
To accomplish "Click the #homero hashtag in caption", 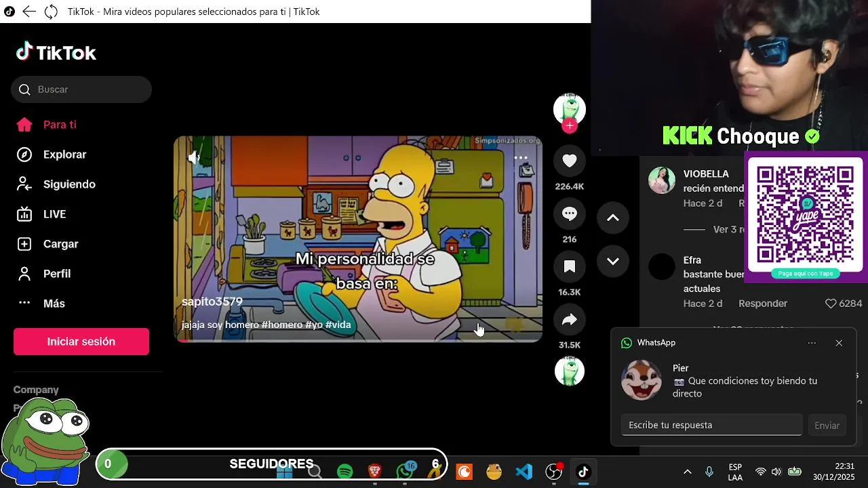I will [281, 325].
